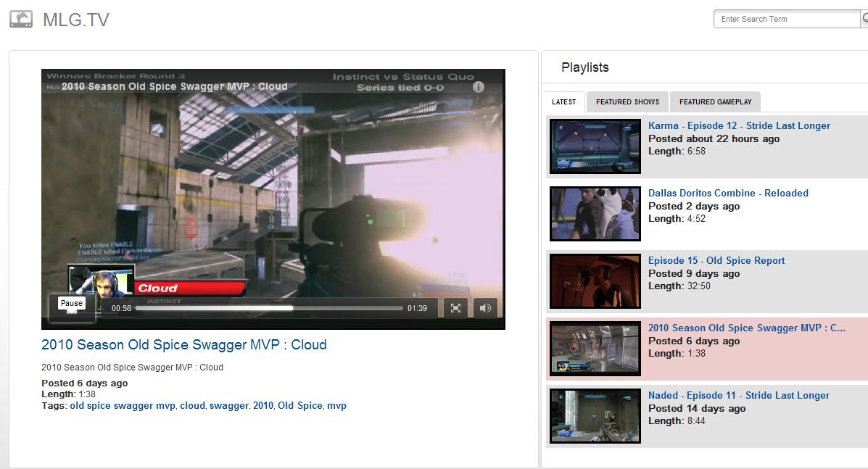Open Naded Episode 11 thumbnail

(595, 417)
